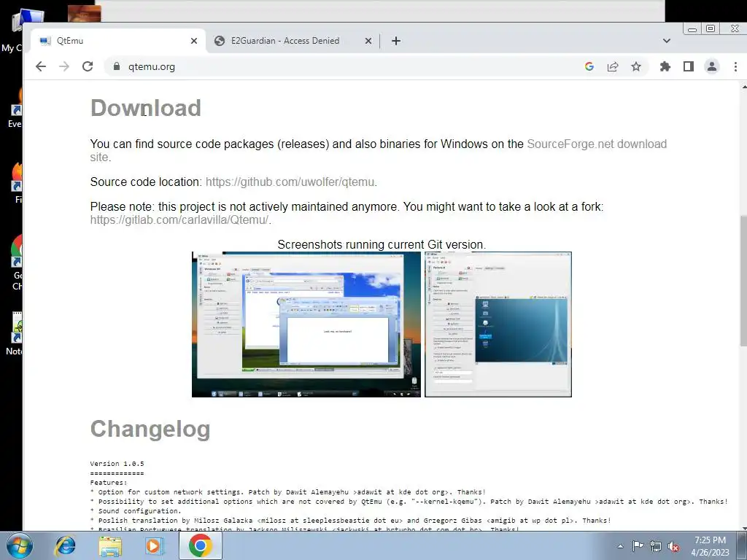747x560 pixels.
Task: Click the Download heading
Action: pos(145,108)
